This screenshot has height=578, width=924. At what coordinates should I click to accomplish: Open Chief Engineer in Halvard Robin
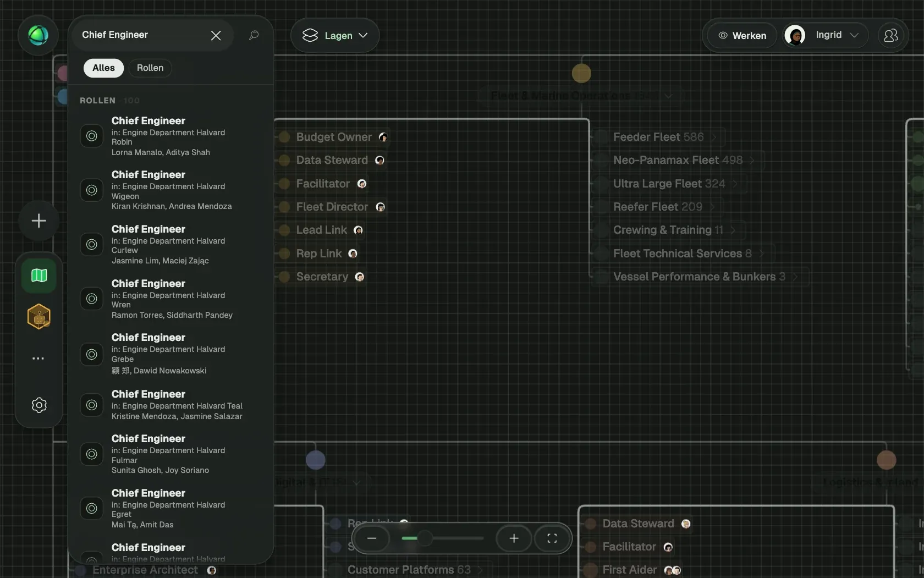170,136
